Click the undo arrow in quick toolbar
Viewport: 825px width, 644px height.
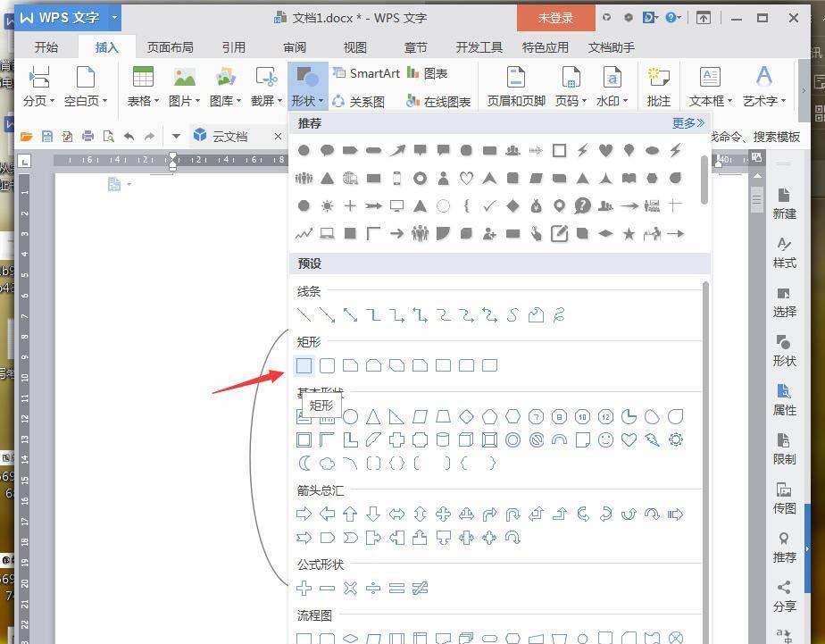tap(129, 137)
